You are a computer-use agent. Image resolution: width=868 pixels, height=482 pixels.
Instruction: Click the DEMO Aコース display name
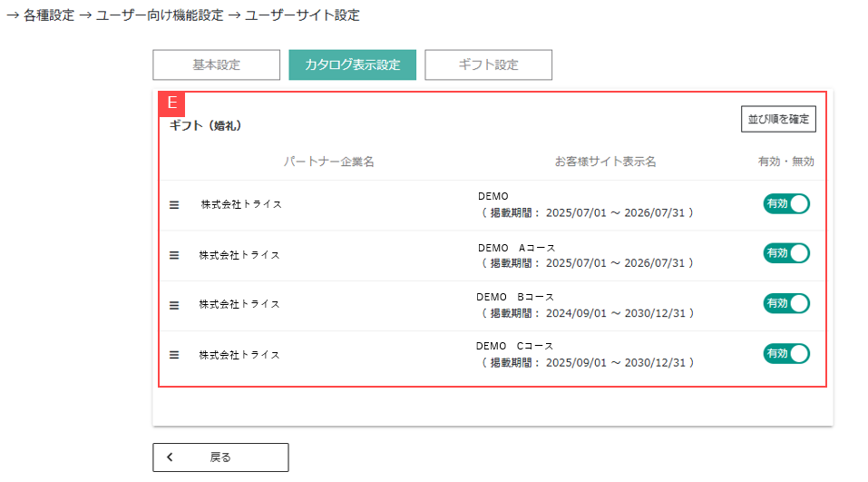(x=516, y=247)
